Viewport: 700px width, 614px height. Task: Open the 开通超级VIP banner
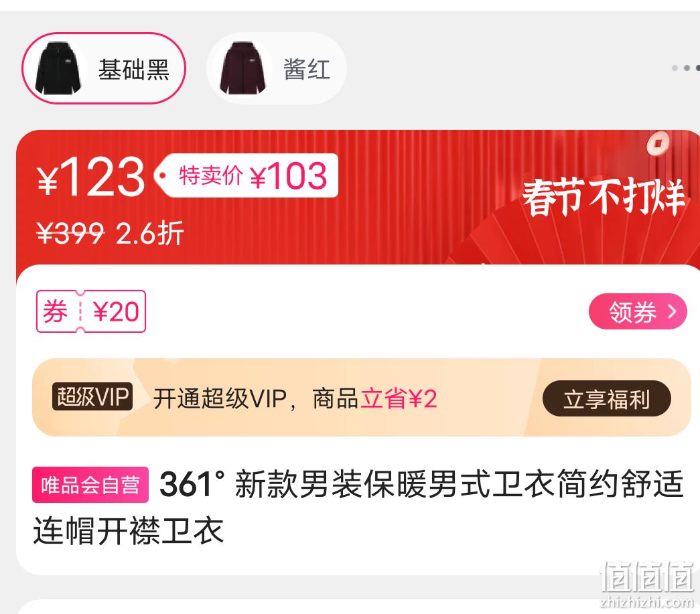(x=362, y=398)
